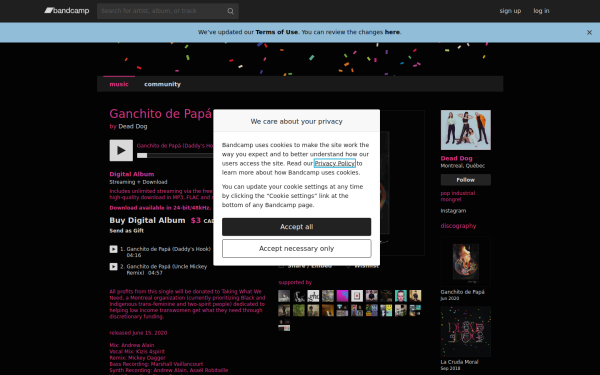Click the search magnifier icon
The height and width of the screenshot is (375, 600).
point(230,11)
